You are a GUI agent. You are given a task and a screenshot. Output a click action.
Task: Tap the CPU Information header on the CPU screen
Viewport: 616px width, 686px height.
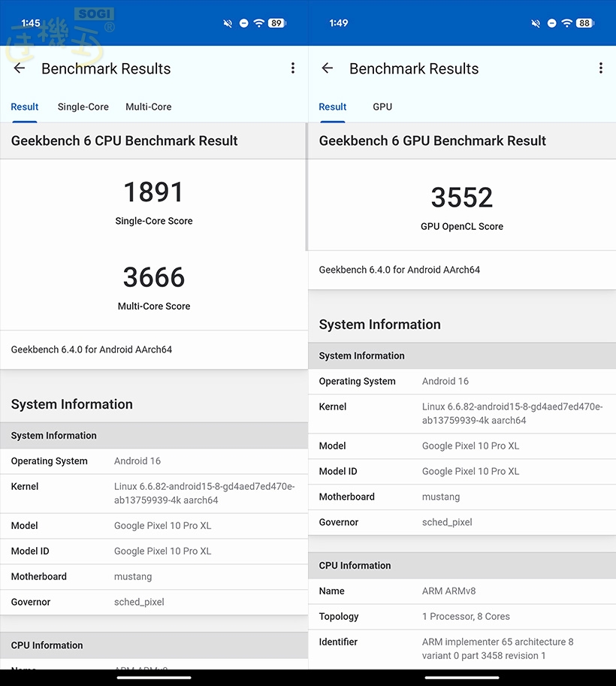(x=47, y=645)
